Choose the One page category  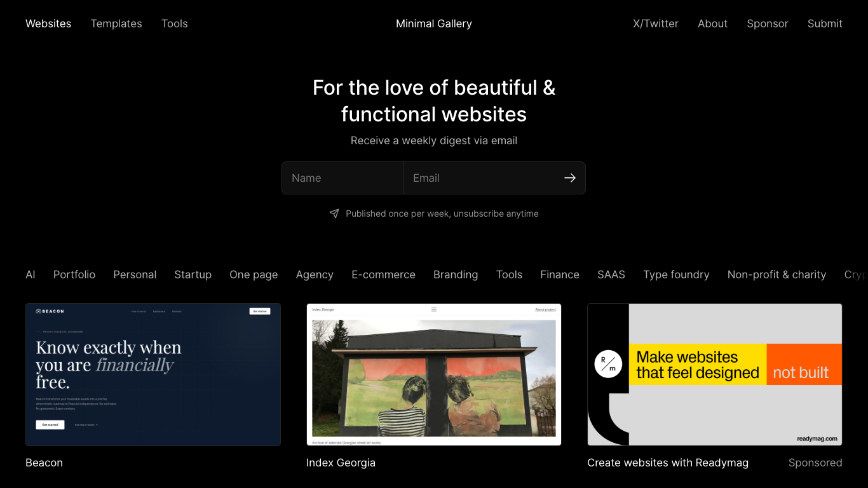[254, 274]
